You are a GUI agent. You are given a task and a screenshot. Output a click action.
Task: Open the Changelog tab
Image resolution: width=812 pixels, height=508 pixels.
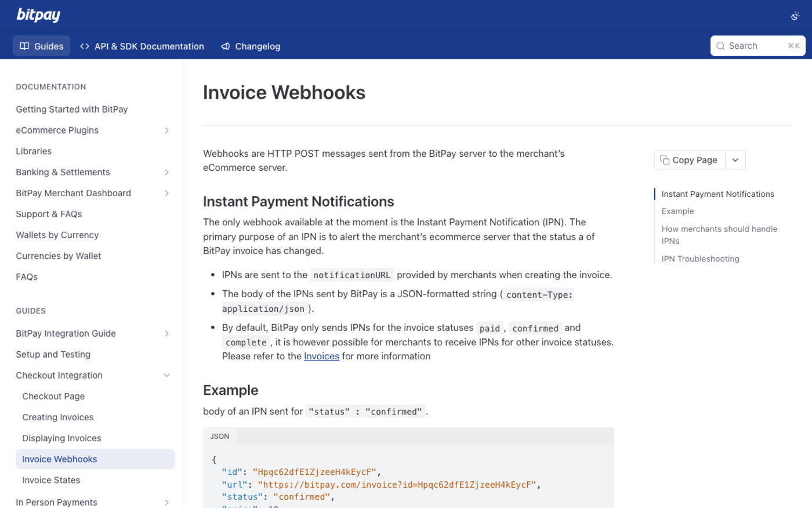(251, 46)
